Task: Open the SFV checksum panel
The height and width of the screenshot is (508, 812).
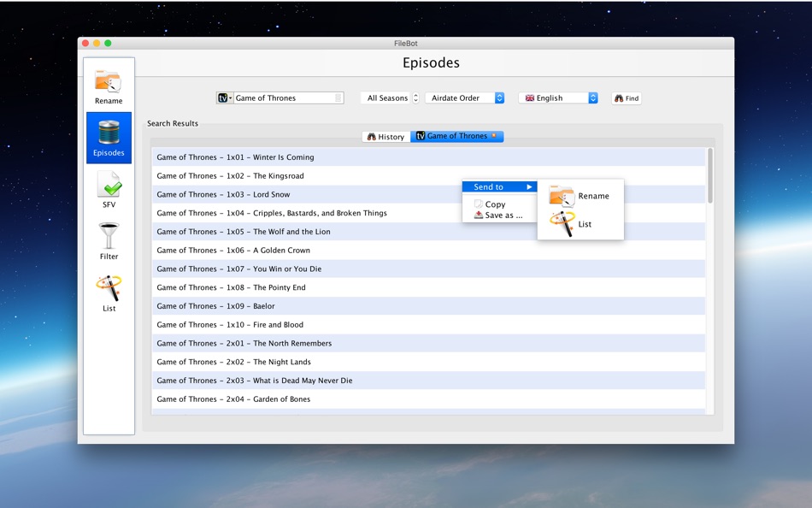Action: (109, 190)
